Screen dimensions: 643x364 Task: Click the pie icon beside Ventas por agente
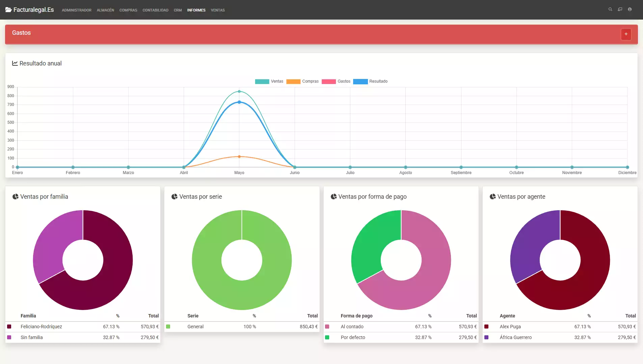pyautogui.click(x=493, y=197)
